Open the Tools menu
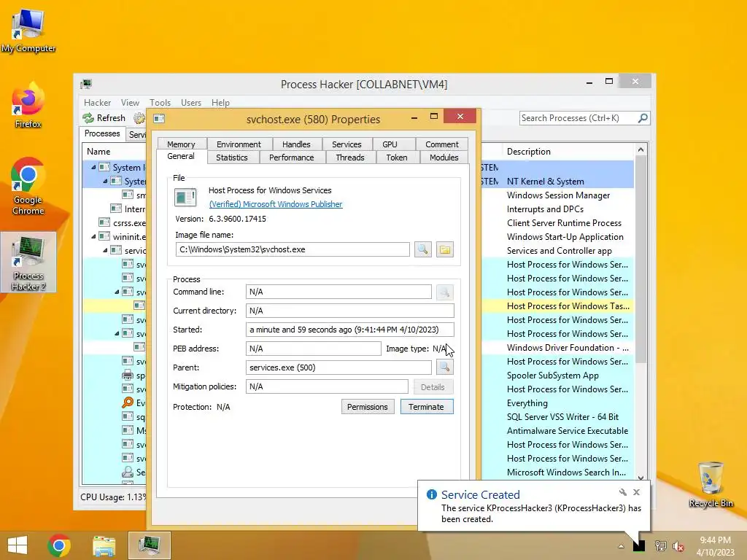The width and height of the screenshot is (747, 560). click(x=160, y=102)
